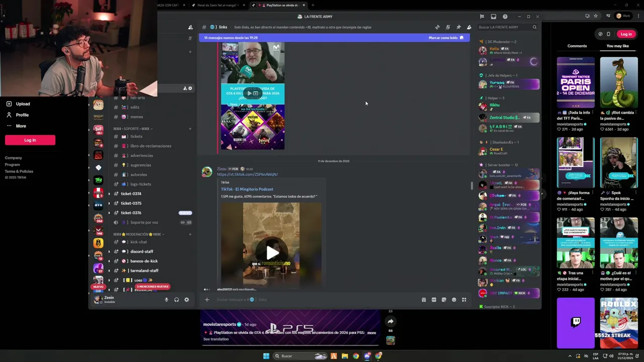The width and height of the screenshot is (644, 362).
Task: Switch to You may like tab
Action: [618, 46]
